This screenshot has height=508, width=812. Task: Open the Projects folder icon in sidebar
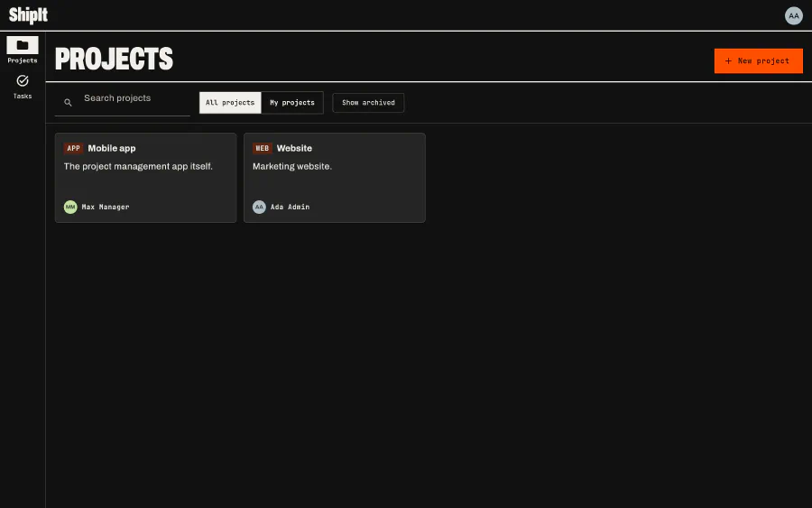point(23,45)
